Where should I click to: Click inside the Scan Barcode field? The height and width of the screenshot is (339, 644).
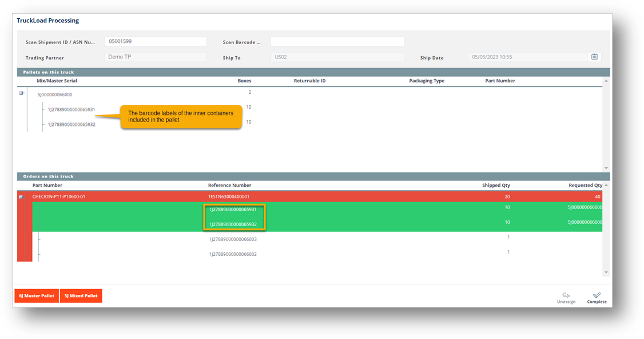click(x=337, y=41)
